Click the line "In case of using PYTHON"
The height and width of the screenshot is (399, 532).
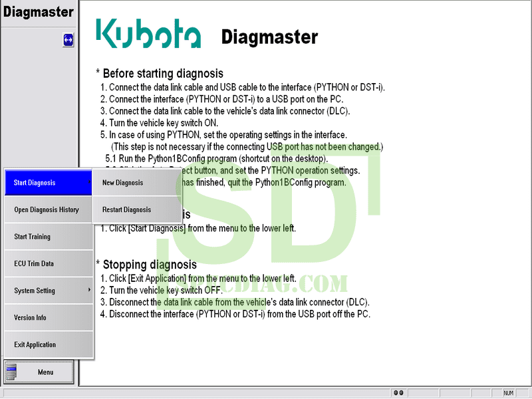click(x=223, y=135)
